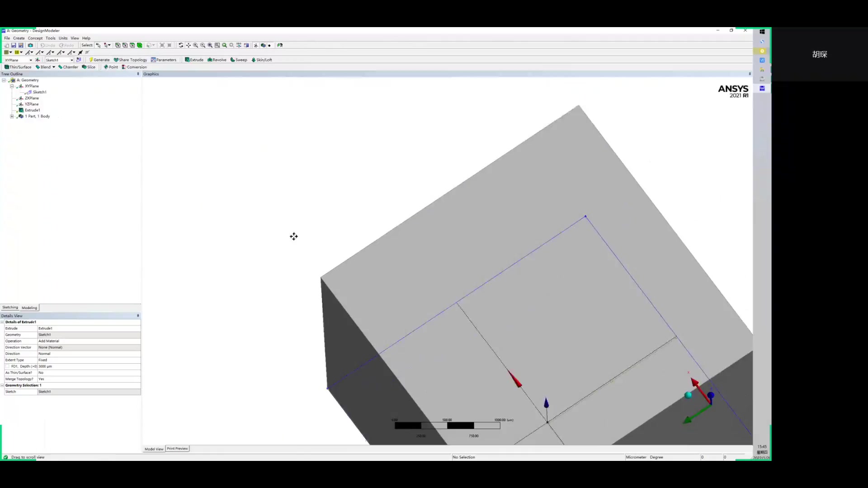Open the Tools menu
The height and width of the screenshot is (488, 868).
(51, 38)
